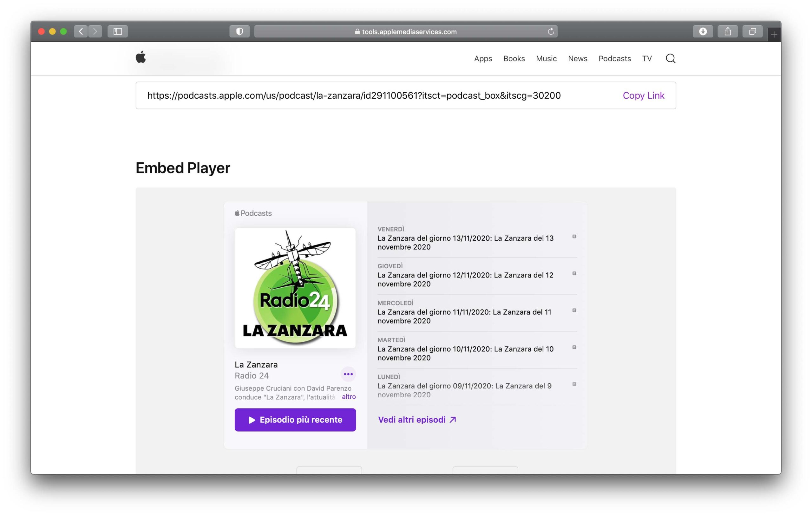Screen dimensions: 812x515
Task: Click the Share toolbar icon
Action: pyautogui.click(x=728, y=31)
